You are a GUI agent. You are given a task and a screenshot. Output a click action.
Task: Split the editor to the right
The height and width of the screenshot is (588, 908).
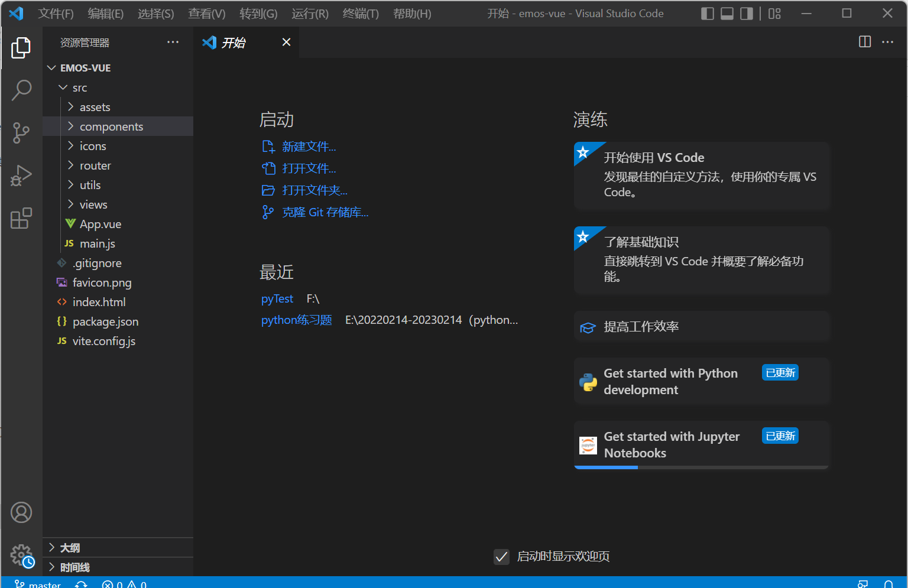(865, 41)
